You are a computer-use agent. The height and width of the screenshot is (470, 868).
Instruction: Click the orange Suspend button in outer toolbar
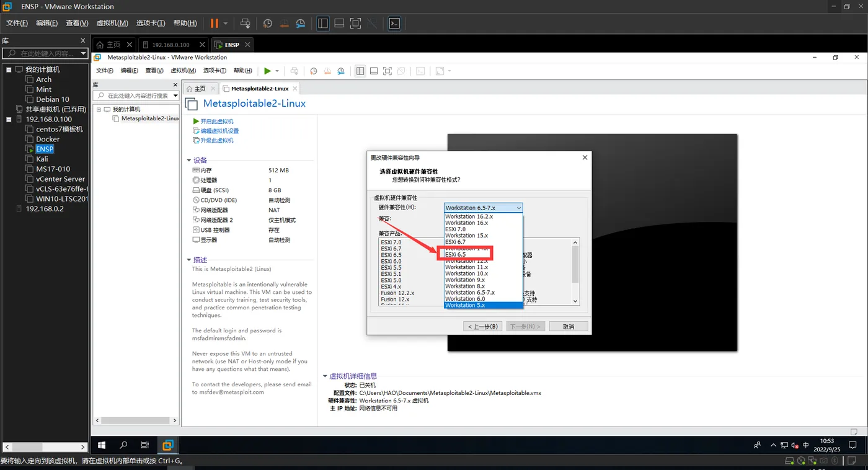coord(214,24)
